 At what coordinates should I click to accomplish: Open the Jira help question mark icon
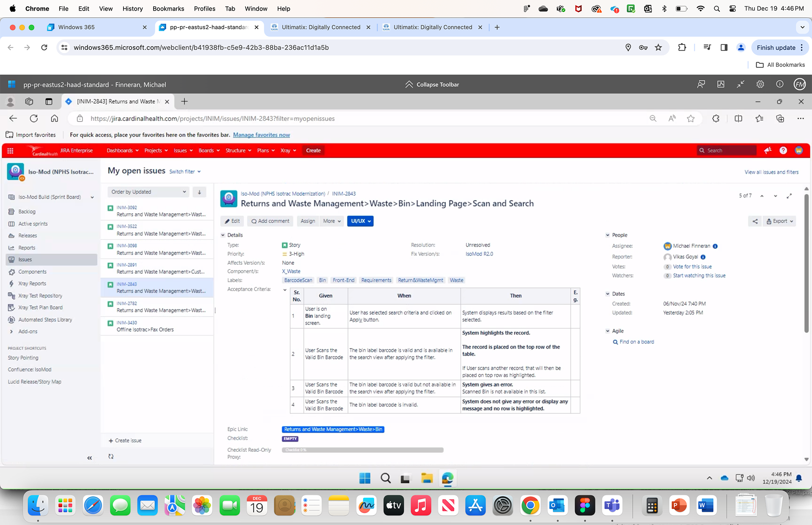783,151
